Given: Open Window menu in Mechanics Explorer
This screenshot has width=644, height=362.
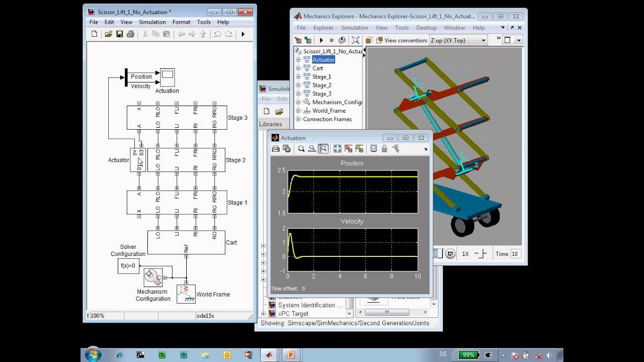Looking at the screenshot, I should (454, 28).
